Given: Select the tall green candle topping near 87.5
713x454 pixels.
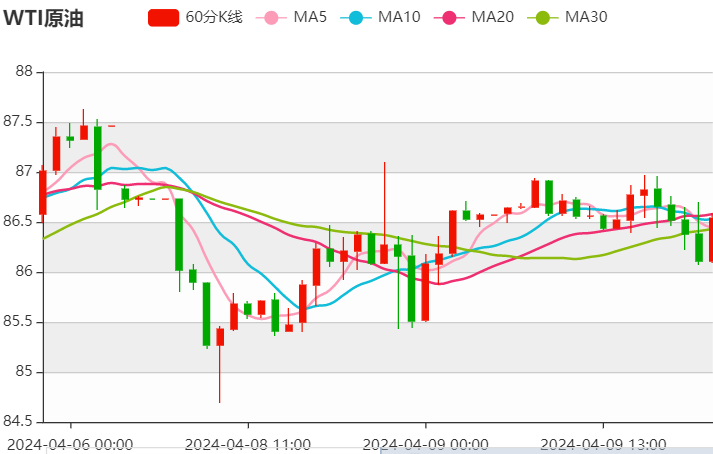Looking at the screenshot, I should point(97,157).
